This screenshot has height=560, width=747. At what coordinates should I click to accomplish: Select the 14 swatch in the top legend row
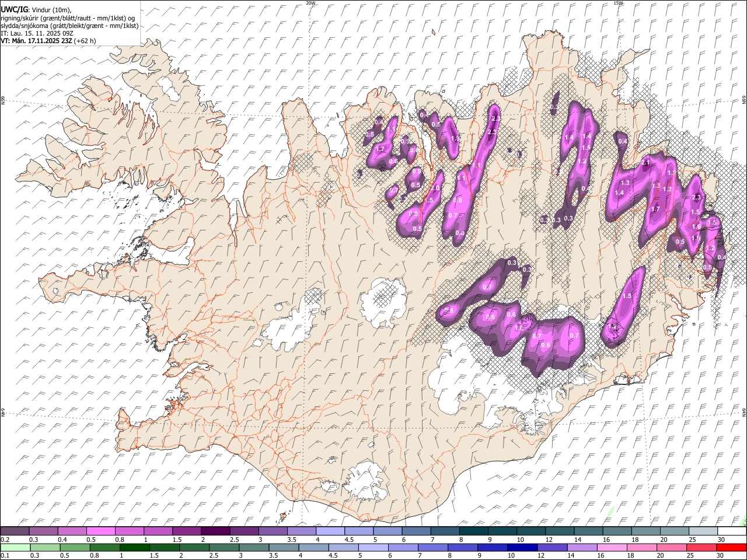tap(587, 531)
